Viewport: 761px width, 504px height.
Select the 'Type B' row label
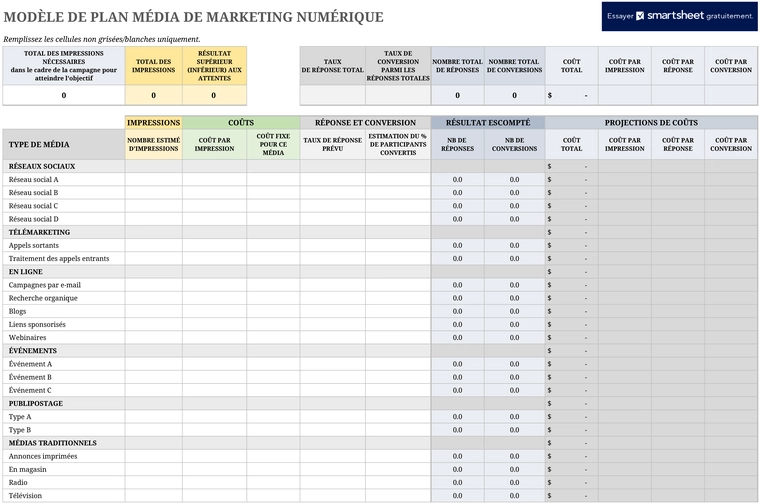(20, 430)
